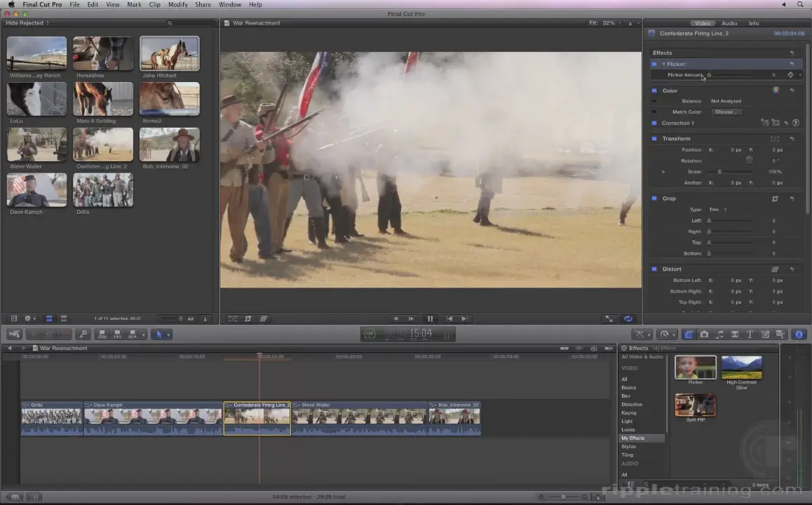Collapse the Flicker effect disclosure triangle
The image size is (812, 505).
coord(663,65)
